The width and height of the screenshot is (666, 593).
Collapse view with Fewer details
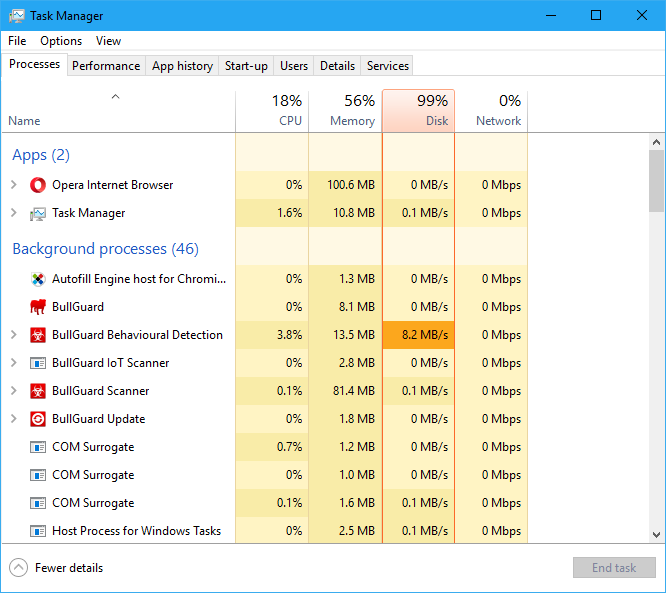pos(57,568)
